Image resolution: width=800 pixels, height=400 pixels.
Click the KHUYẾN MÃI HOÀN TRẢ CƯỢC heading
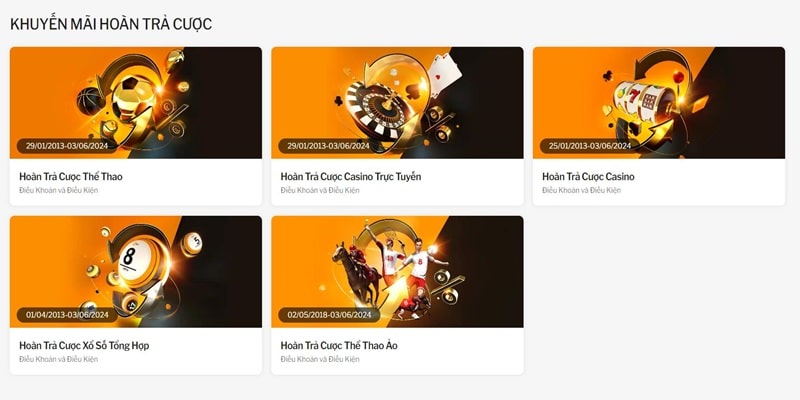(111, 24)
